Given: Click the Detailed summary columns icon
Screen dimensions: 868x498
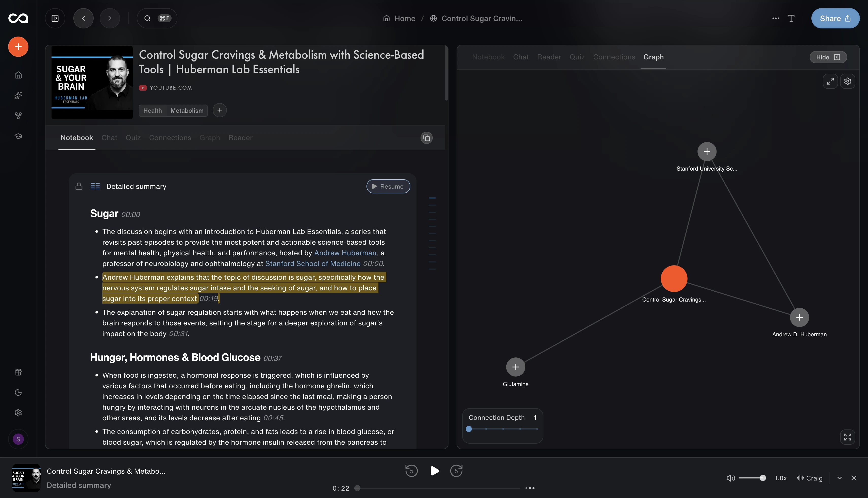Looking at the screenshot, I should 95,186.
